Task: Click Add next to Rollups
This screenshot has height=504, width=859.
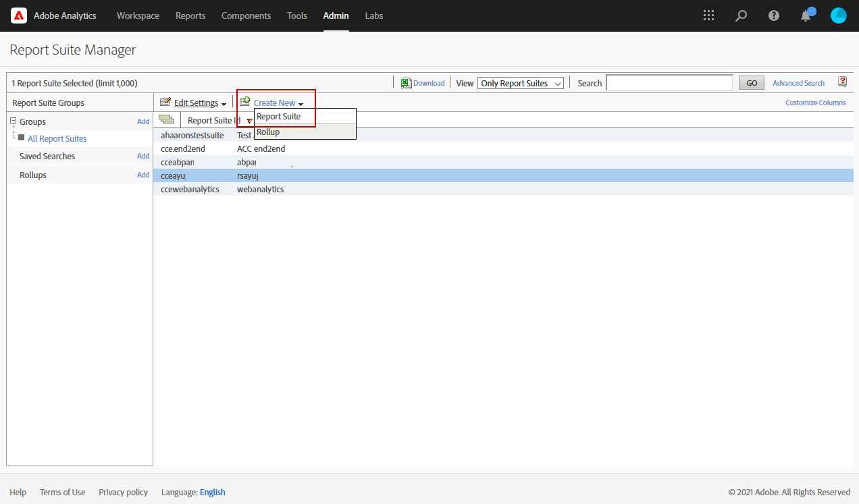Action: click(x=143, y=175)
